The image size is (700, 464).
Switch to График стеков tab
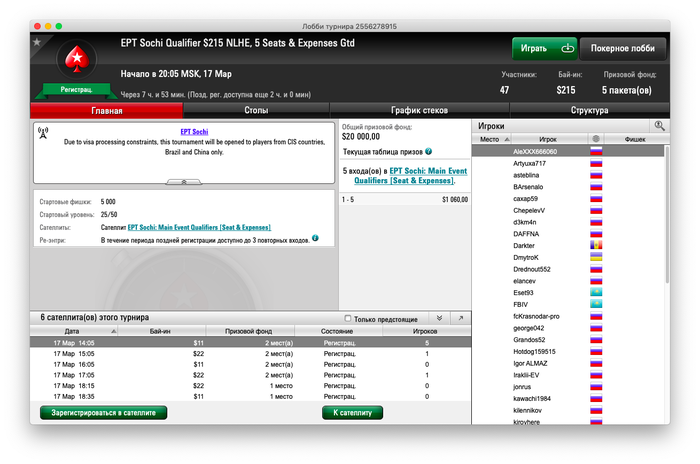(x=419, y=110)
